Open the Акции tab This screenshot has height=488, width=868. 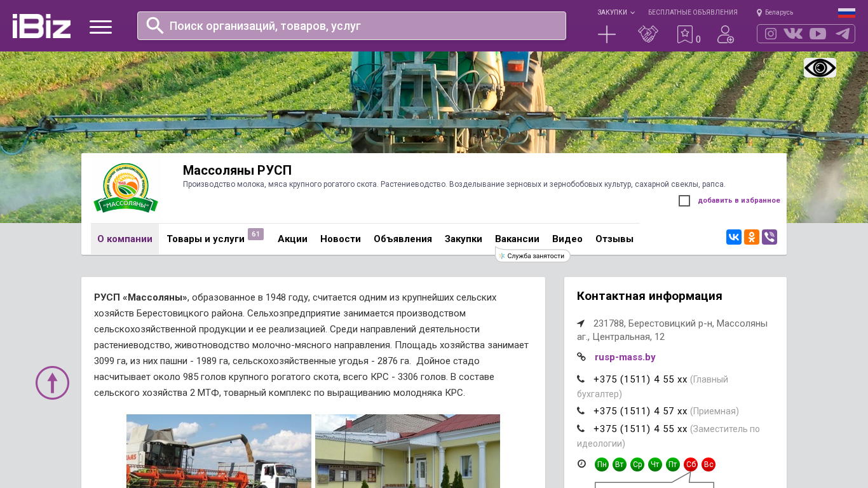[292, 239]
